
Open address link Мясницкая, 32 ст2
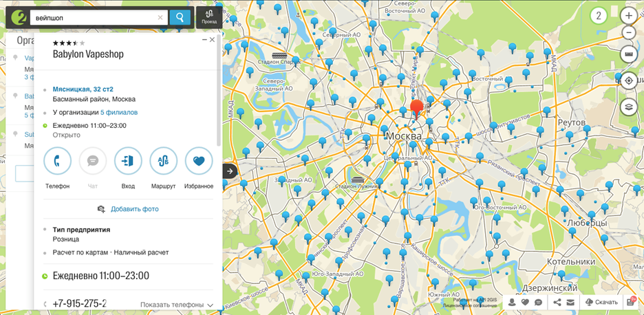pos(83,89)
